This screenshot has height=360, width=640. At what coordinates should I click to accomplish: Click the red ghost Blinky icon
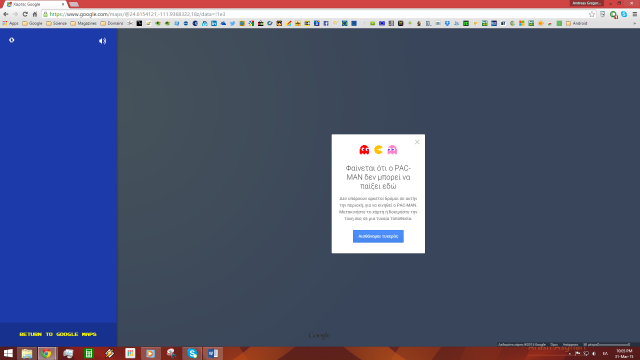coord(364,150)
